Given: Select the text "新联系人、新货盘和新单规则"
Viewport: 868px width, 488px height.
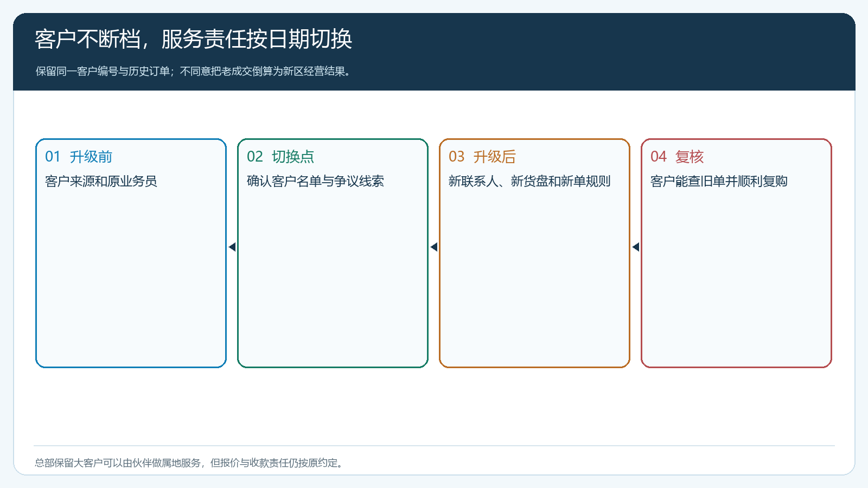Looking at the screenshot, I should (x=529, y=181).
